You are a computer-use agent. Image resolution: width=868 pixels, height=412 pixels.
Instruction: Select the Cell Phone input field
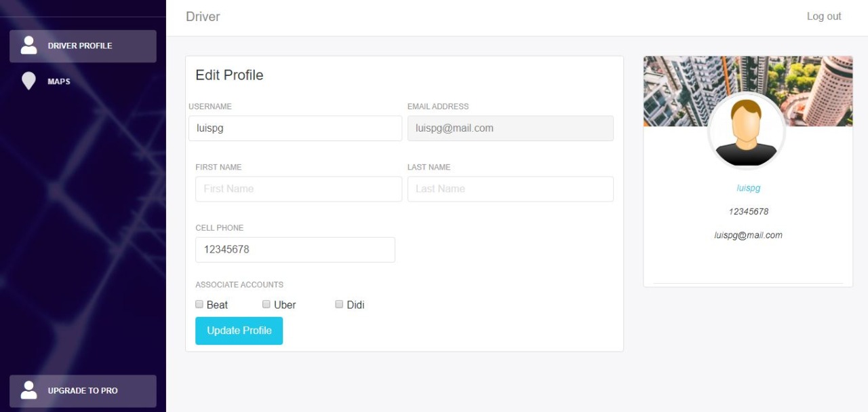click(295, 250)
